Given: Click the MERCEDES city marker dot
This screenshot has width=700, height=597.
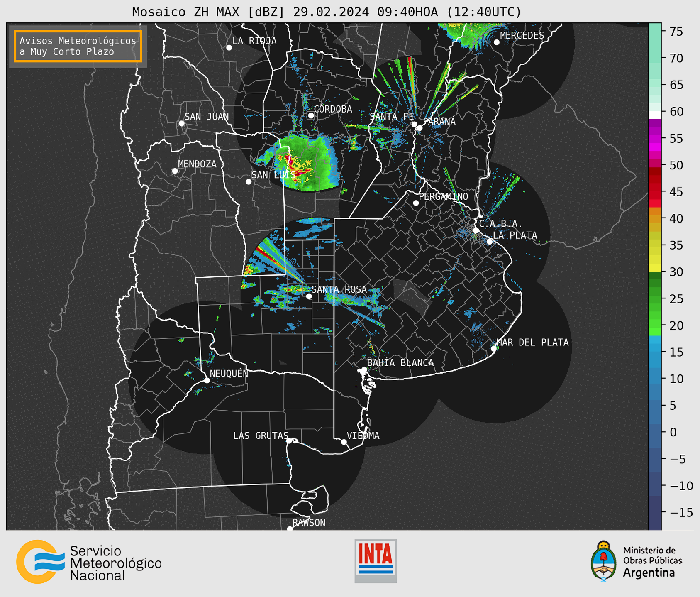Looking at the screenshot, I should click(497, 42).
